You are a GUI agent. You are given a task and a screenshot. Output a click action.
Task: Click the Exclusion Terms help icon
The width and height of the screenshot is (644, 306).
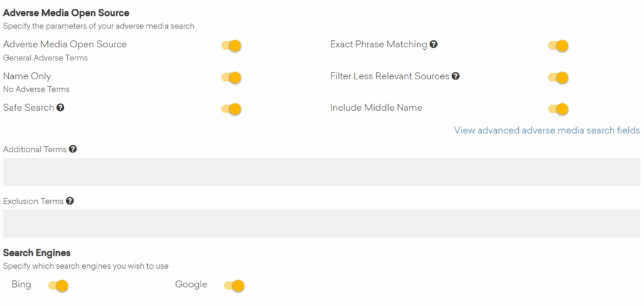pyautogui.click(x=70, y=201)
